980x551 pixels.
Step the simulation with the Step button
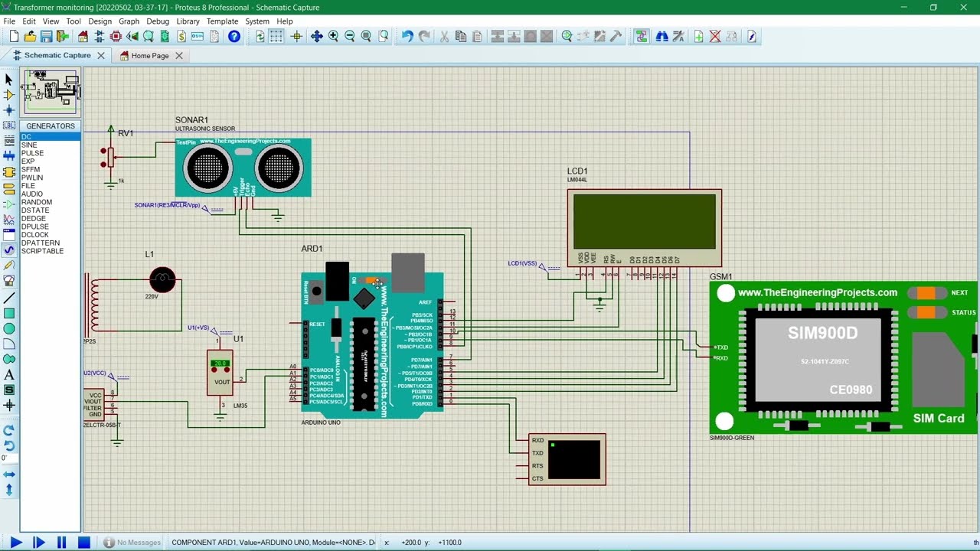(39, 543)
